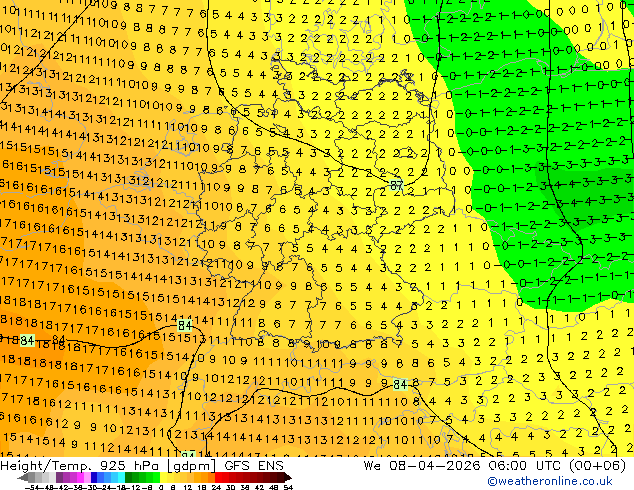
Task: Click the 87 height contour label
Action: coord(396,186)
